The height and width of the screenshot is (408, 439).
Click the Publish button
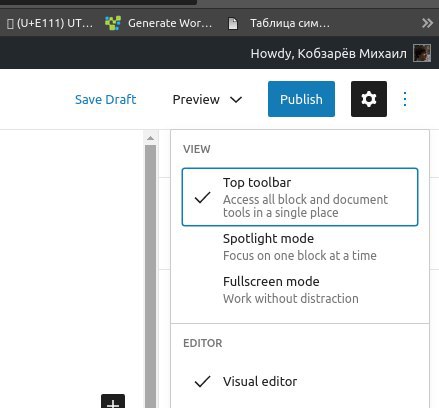point(301,99)
